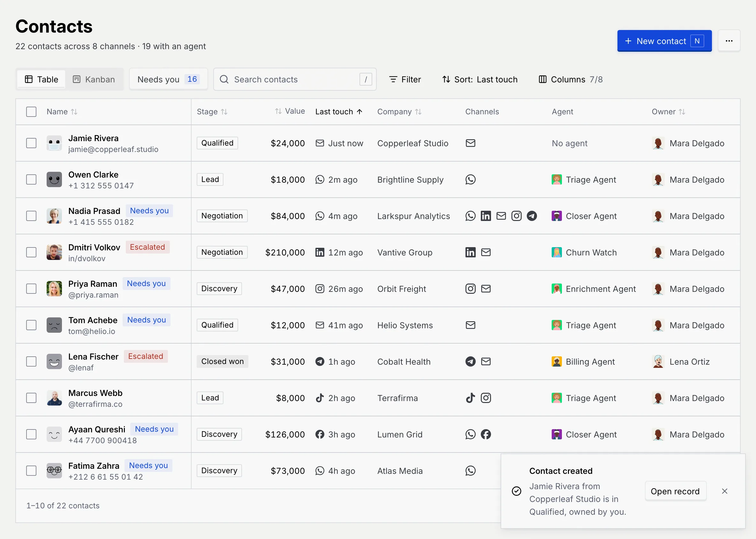Click the email channel icon in Jamie Rivera's row
Viewport: 756px width, 539px height.
click(x=470, y=143)
